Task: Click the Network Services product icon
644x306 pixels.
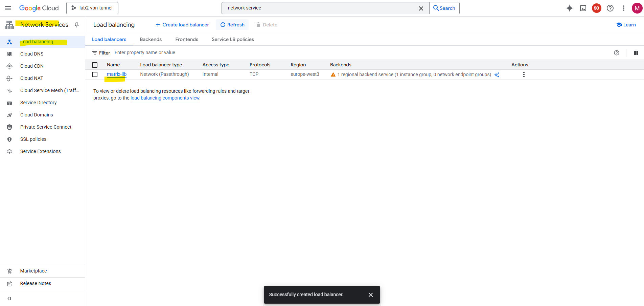Action: click(9, 24)
